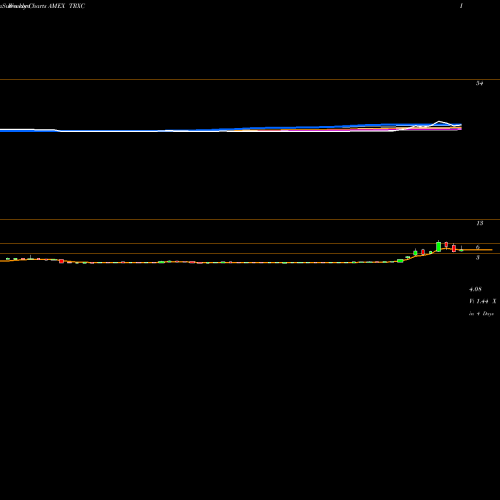The height and width of the screenshot is (500, 500).
Task: Click the 'in 4 Days' label
Action: (481, 314)
